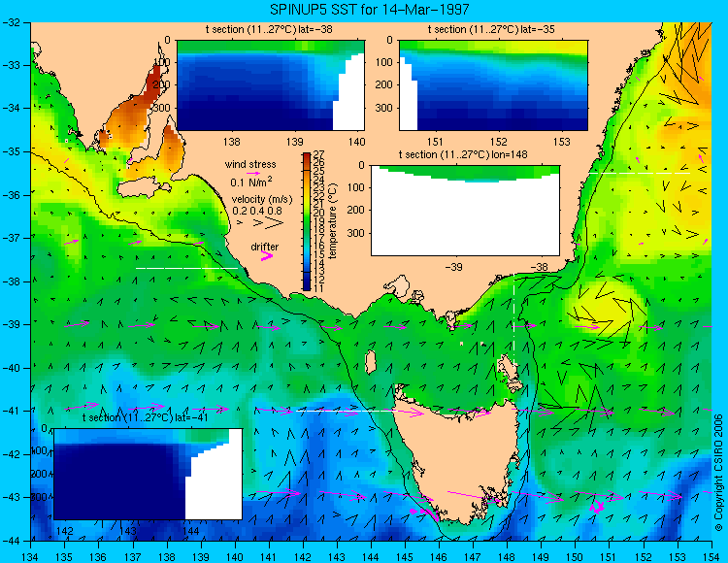The image size is (728, 563).
Task: Click the green 19 band of the colorbar
Action: tap(307, 221)
